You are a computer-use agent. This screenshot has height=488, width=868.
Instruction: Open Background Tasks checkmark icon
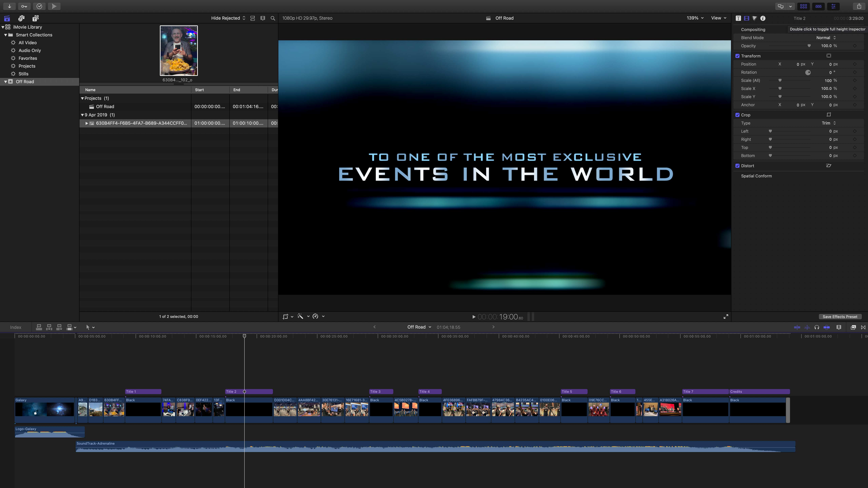tap(39, 6)
